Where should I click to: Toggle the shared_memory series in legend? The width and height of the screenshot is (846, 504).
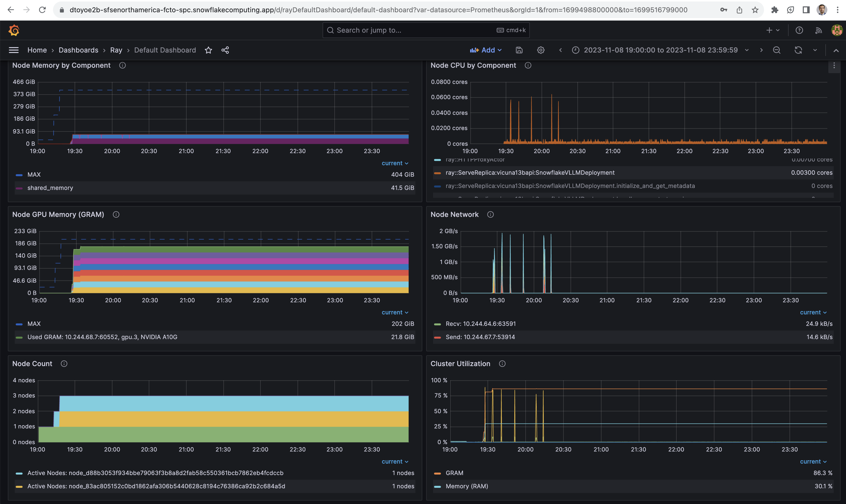click(x=50, y=188)
